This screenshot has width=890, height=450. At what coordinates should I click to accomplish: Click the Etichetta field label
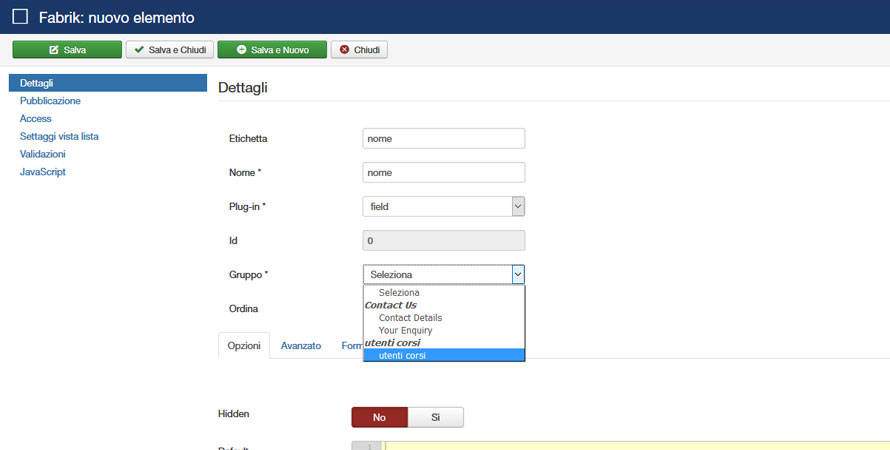click(248, 138)
